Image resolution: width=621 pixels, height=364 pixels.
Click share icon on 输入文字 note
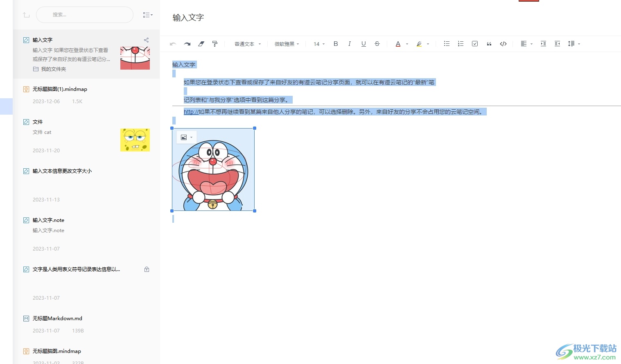click(146, 40)
